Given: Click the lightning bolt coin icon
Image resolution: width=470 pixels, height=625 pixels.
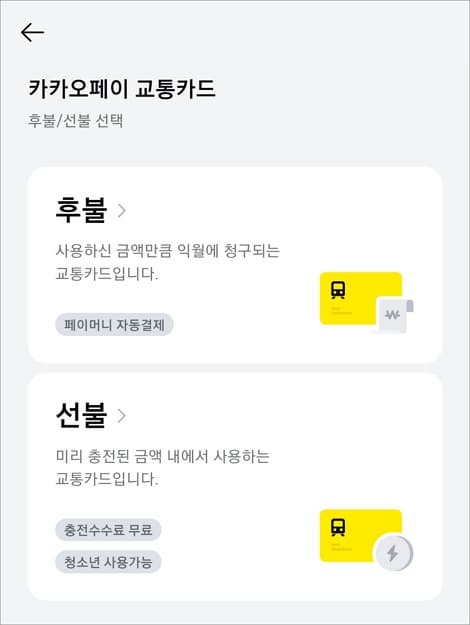Looking at the screenshot, I should pos(393,553).
